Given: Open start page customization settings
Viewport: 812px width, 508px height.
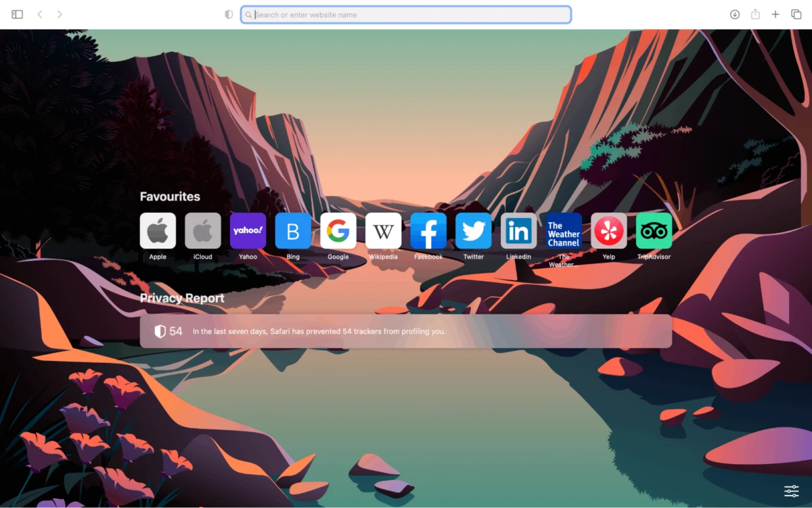Looking at the screenshot, I should coord(792,491).
